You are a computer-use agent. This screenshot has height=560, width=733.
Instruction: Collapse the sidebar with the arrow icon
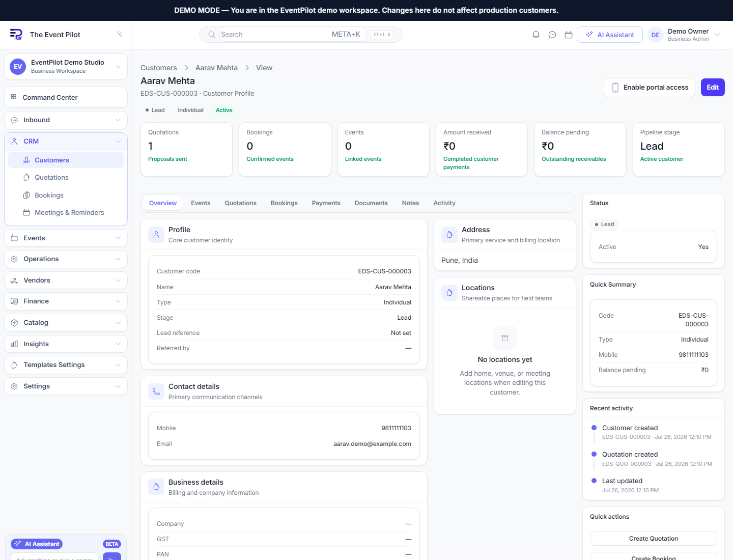coord(120,34)
